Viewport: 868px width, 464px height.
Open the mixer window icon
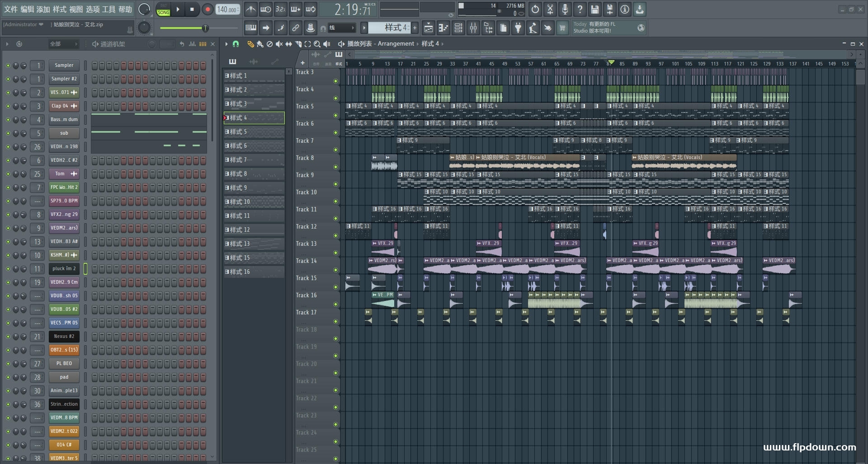click(473, 28)
